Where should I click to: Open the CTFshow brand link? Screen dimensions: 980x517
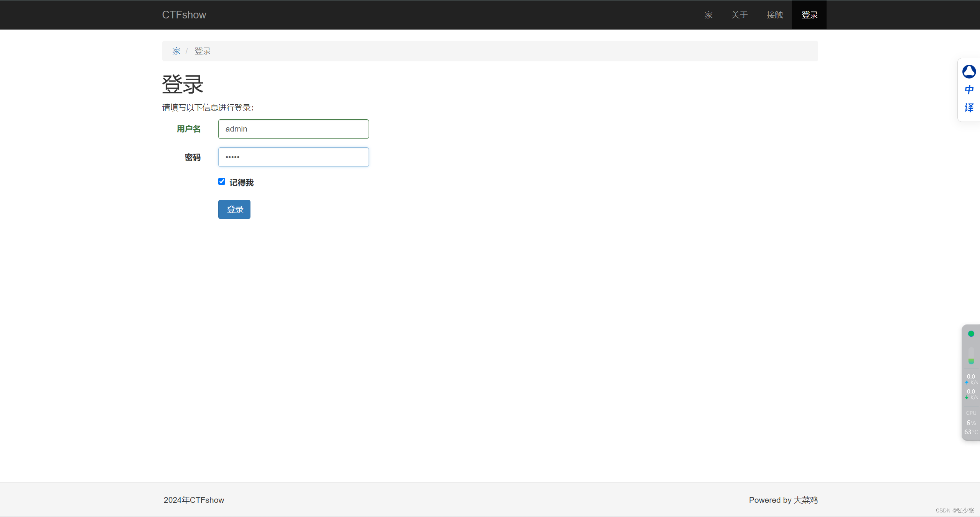tap(184, 15)
